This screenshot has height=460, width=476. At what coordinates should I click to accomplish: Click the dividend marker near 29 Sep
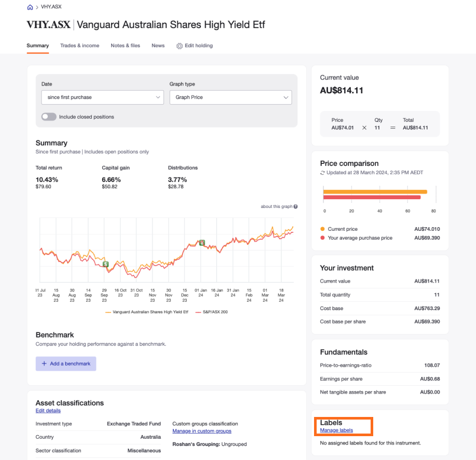(106, 264)
